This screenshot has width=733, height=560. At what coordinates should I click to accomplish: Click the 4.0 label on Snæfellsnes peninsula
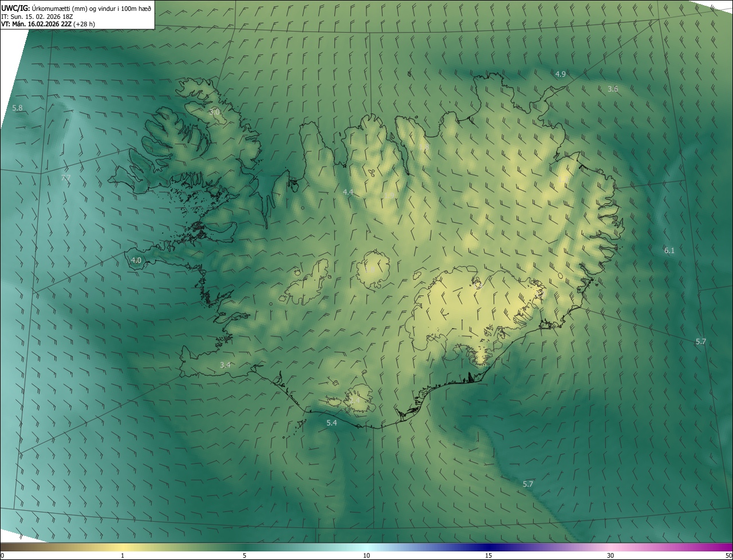(x=136, y=260)
